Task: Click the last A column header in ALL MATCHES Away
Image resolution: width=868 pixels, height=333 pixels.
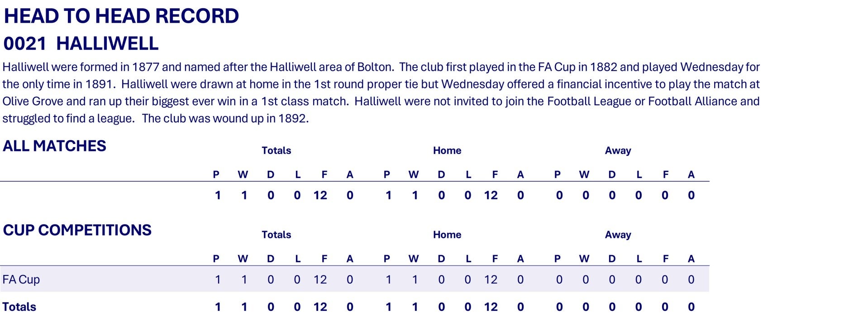Action: click(691, 174)
